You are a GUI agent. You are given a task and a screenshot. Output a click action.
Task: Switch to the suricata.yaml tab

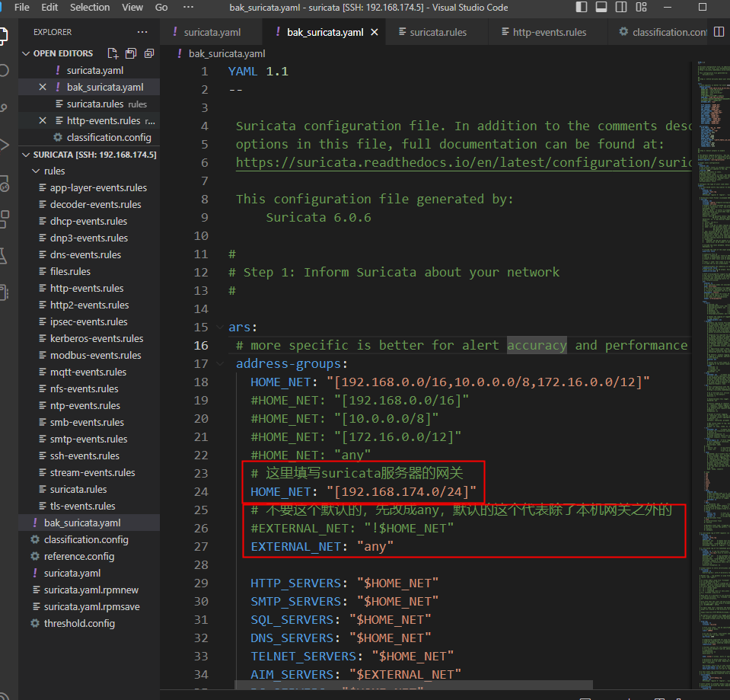(x=212, y=32)
